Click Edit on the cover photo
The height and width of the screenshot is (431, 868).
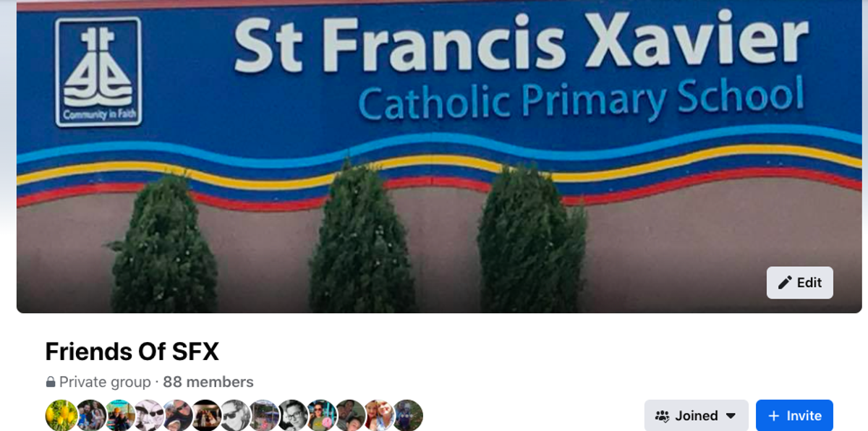coord(800,283)
